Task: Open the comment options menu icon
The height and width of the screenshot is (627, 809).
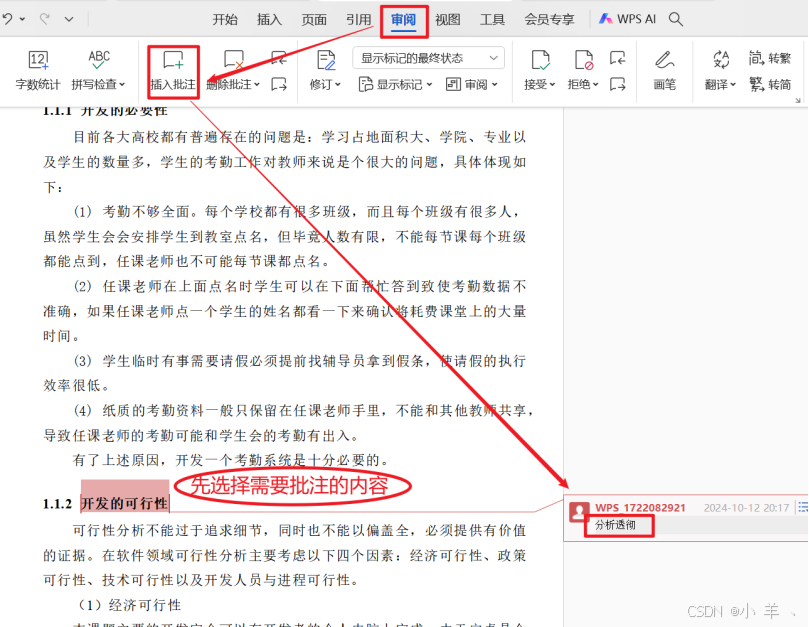Action: 803,507
